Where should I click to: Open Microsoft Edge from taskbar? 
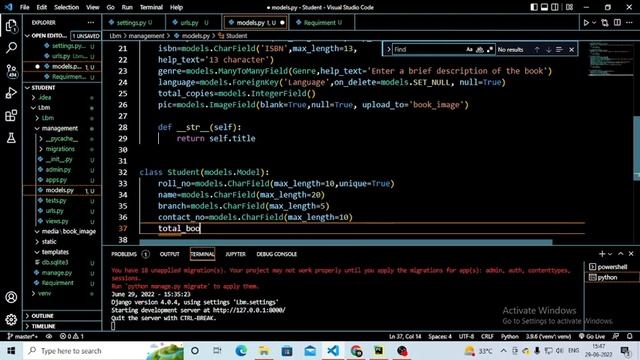pyautogui.click(x=241, y=351)
